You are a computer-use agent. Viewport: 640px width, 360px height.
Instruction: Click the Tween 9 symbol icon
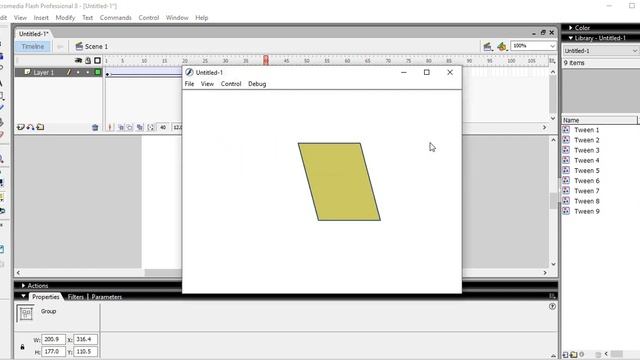(x=566, y=211)
